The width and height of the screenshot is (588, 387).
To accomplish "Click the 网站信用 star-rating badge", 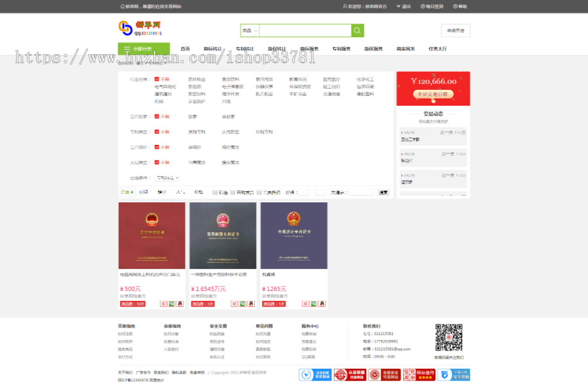I will 419,375.
